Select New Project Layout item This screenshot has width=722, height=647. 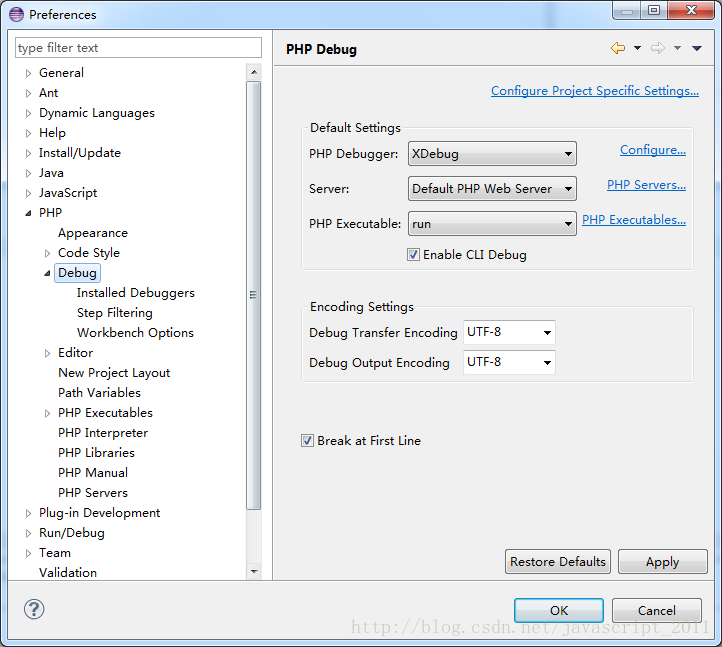pyautogui.click(x=114, y=373)
